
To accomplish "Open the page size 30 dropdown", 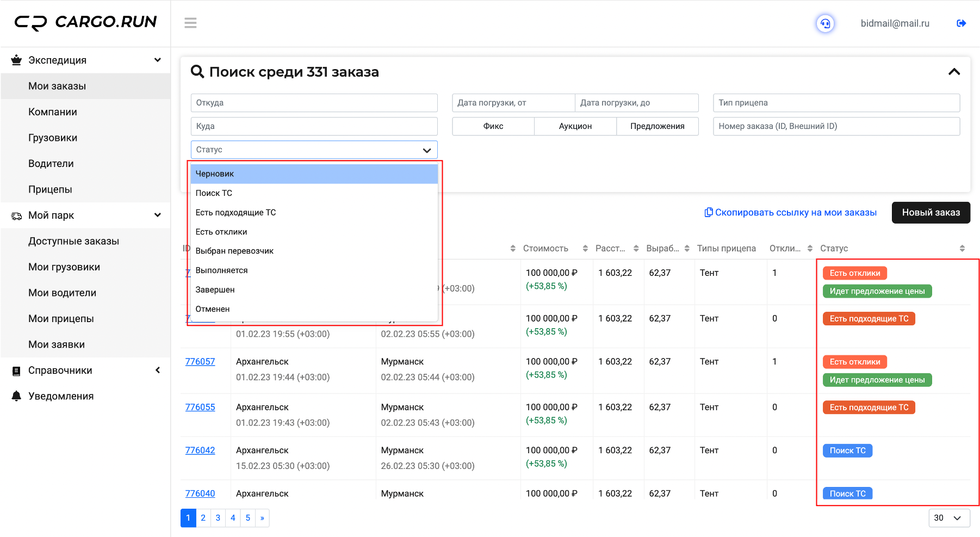I will [x=949, y=518].
